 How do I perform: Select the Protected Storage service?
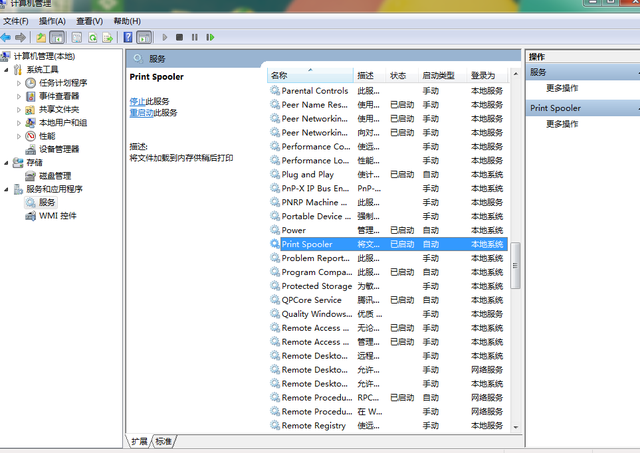[387, 286]
